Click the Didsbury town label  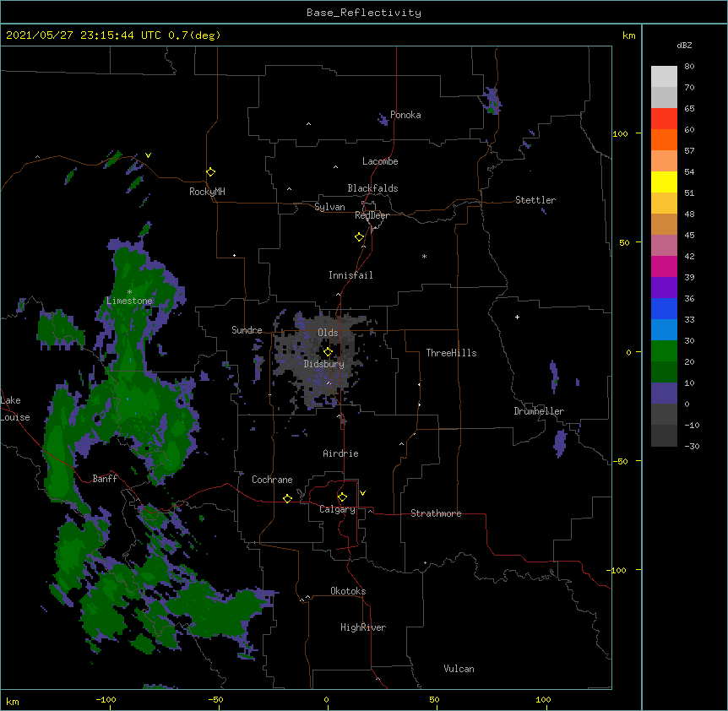tap(323, 364)
